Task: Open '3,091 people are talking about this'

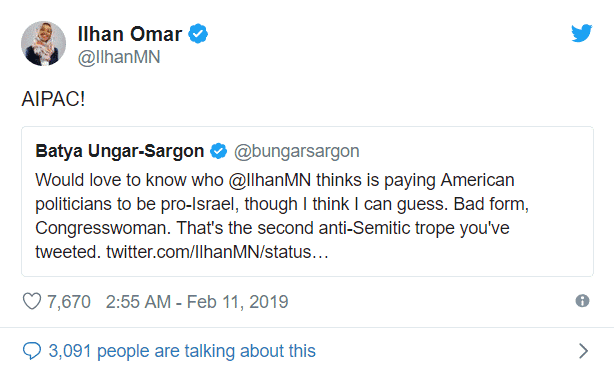Action: [182, 351]
